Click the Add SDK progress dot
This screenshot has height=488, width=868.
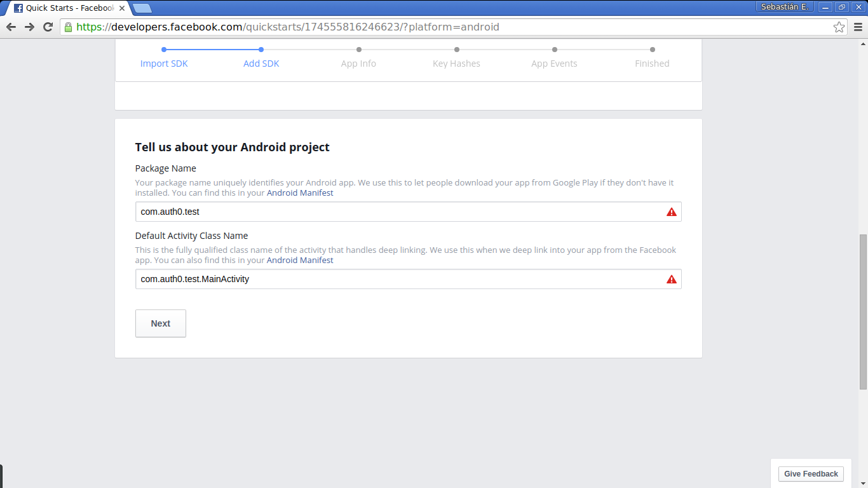261,50
